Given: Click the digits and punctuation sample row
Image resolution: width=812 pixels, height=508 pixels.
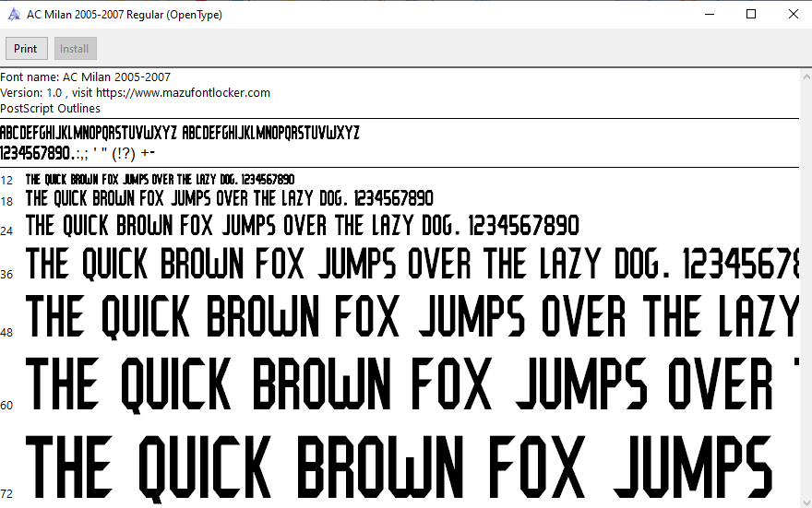Looking at the screenshot, I should pyautogui.click(x=78, y=153).
